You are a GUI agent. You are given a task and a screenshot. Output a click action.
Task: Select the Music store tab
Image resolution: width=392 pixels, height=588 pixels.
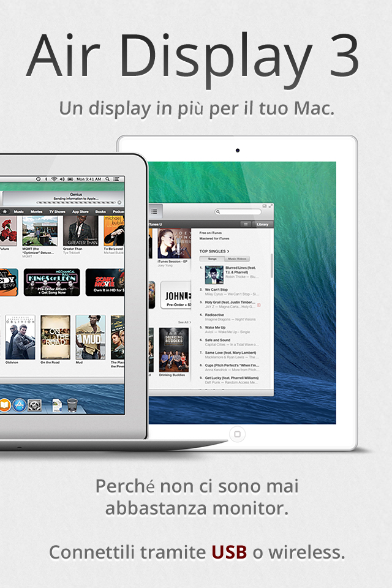coord(19,211)
